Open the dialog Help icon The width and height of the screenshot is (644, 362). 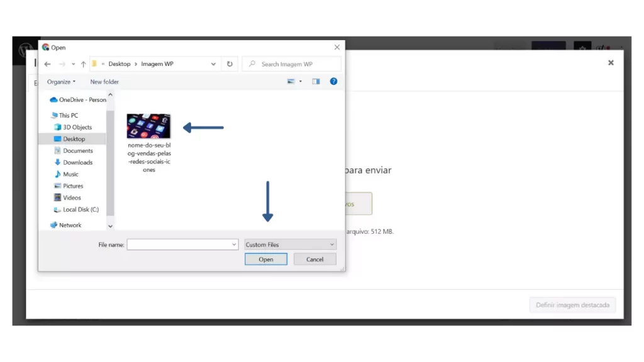pyautogui.click(x=333, y=81)
